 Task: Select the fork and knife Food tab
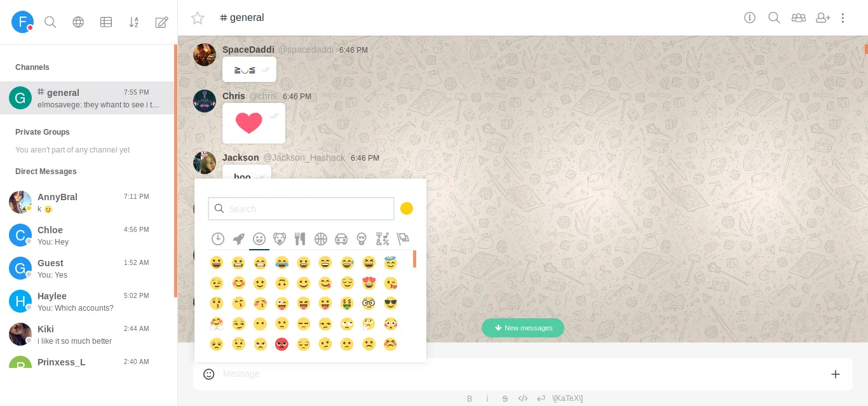[300, 239]
